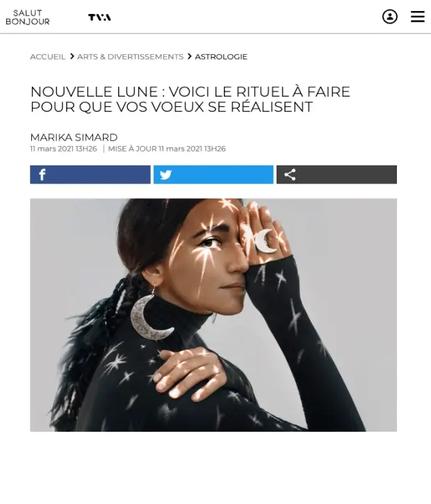This screenshot has height=504, width=431.
Task: Click the TVA logo
Action: tap(99, 17)
